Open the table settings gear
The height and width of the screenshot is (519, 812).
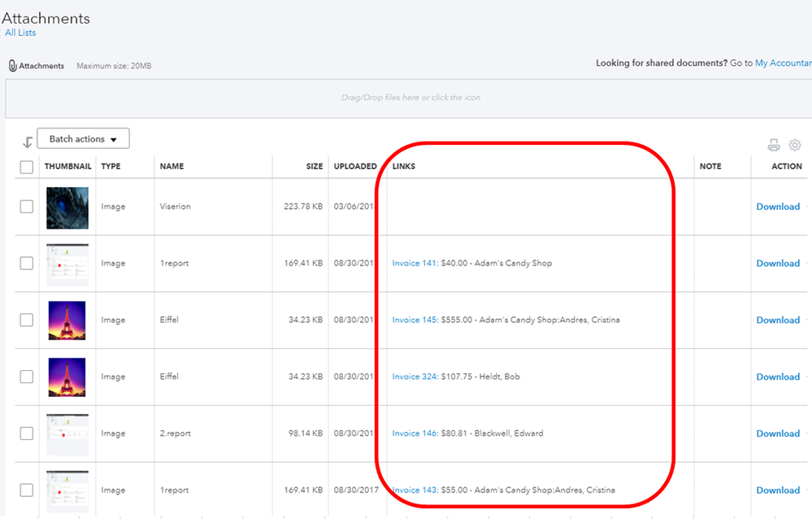coord(794,145)
